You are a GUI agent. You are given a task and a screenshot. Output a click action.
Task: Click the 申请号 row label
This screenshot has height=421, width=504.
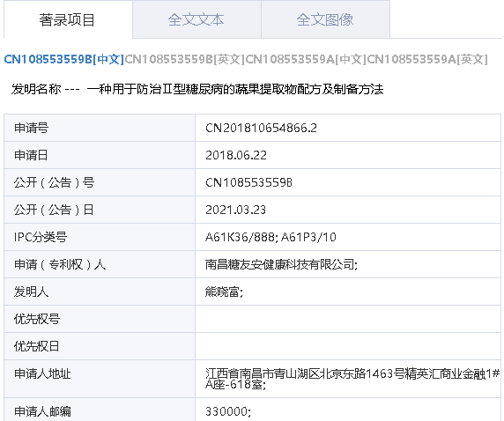(31, 128)
